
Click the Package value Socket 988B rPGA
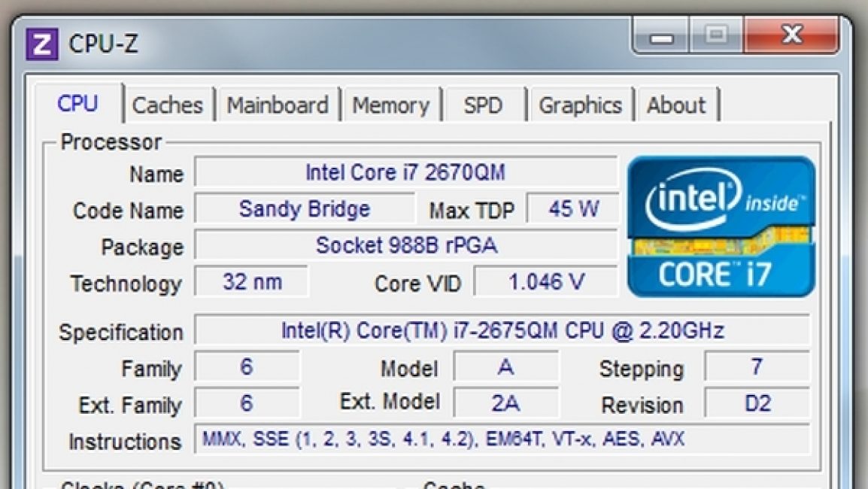(x=405, y=245)
